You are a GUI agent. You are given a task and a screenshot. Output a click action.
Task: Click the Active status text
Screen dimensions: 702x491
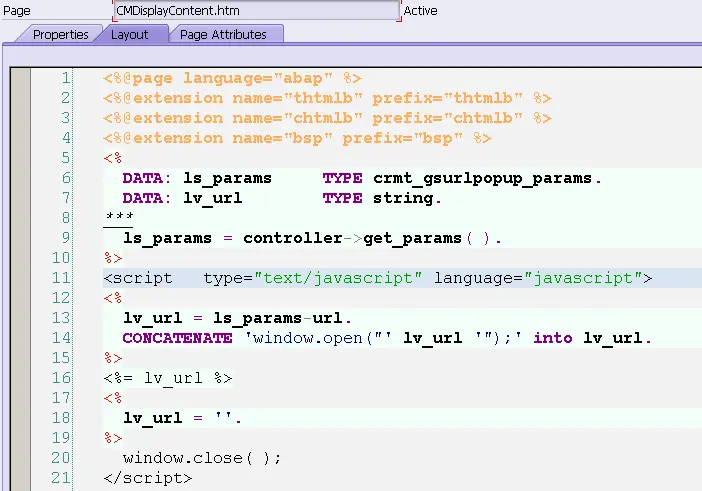point(420,11)
